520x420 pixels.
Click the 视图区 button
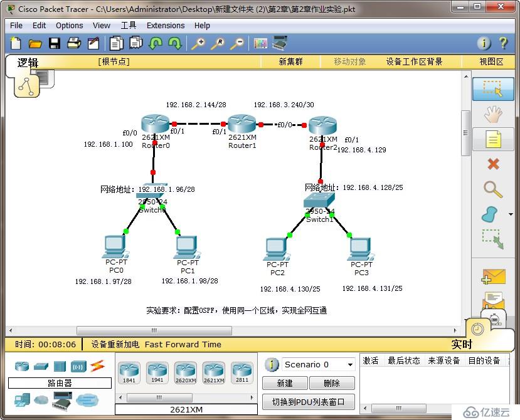coord(491,61)
